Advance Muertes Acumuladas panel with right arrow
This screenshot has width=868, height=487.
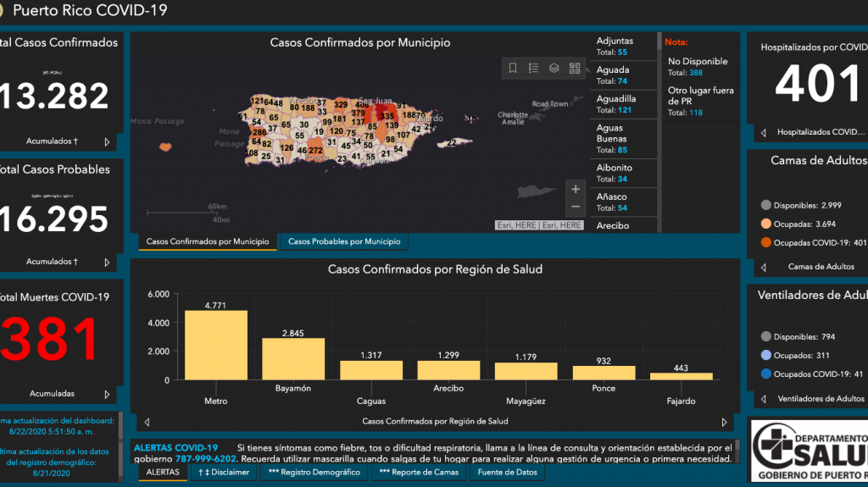click(x=107, y=394)
